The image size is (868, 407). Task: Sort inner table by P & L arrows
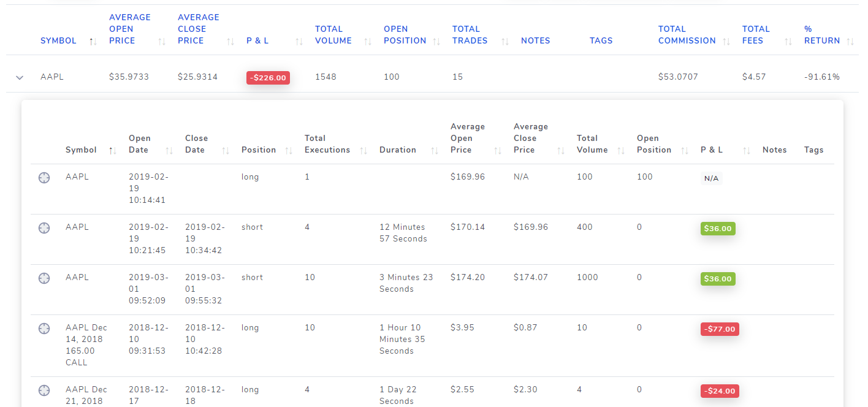click(746, 150)
